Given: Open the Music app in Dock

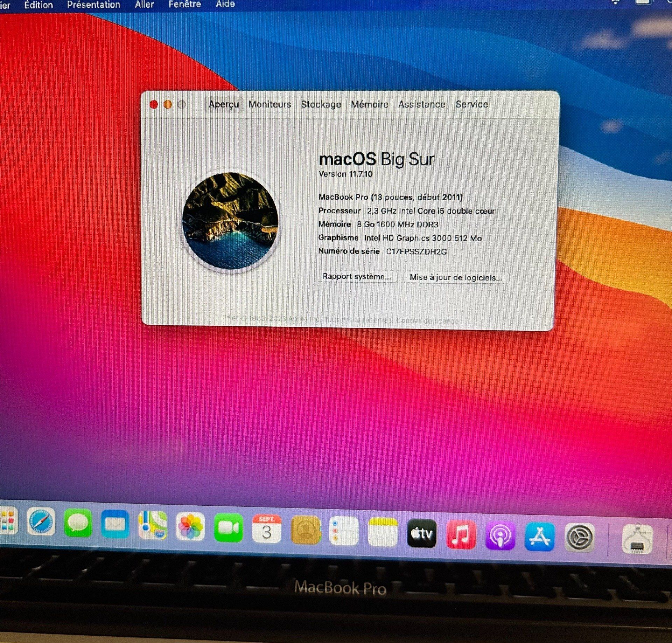Looking at the screenshot, I should coord(461,534).
